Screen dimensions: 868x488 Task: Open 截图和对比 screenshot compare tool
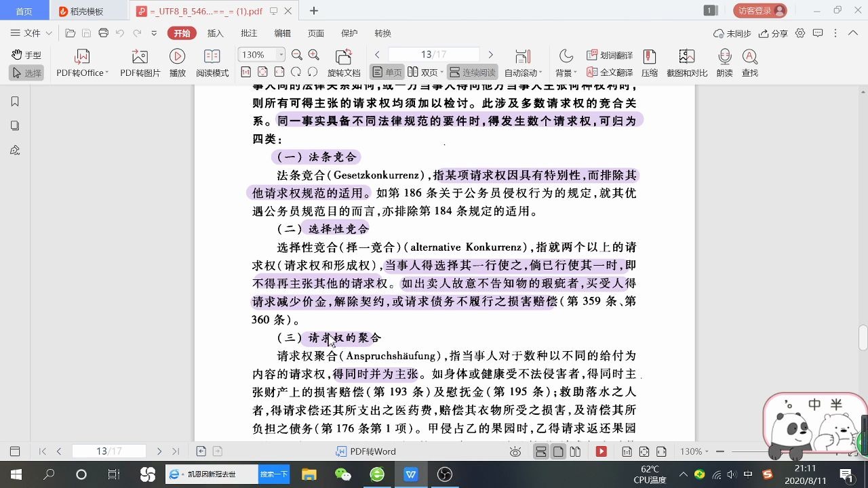tap(687, 64)
